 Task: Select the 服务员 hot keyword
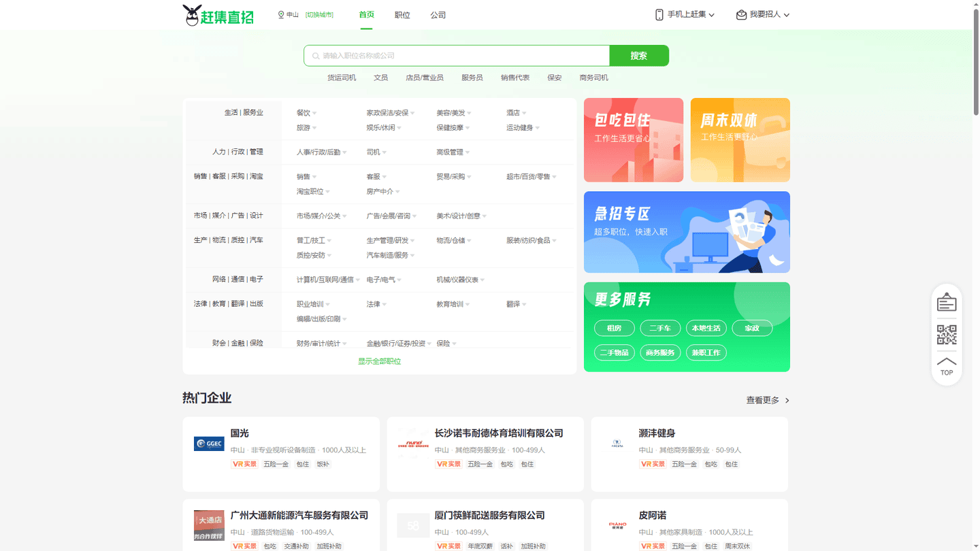472,78
